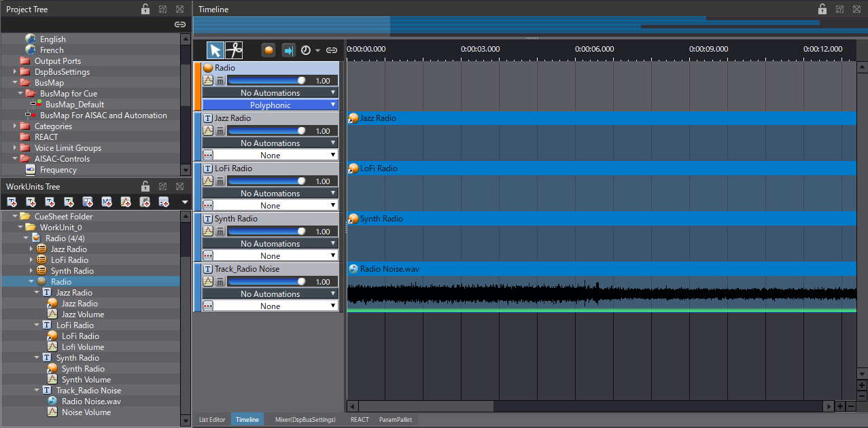
Task: Select Frequency under AISAC-Controls
Action: [x=58, y=170]
